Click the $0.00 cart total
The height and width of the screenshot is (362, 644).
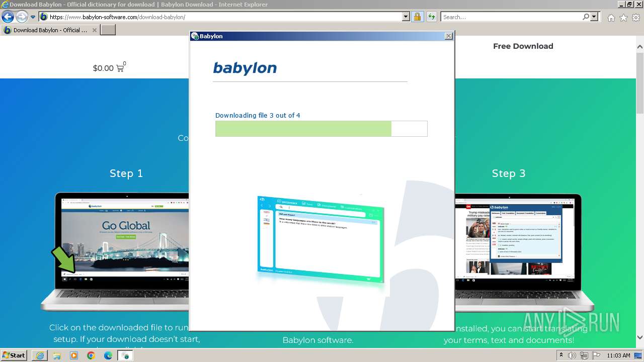(x=103, y=68)
